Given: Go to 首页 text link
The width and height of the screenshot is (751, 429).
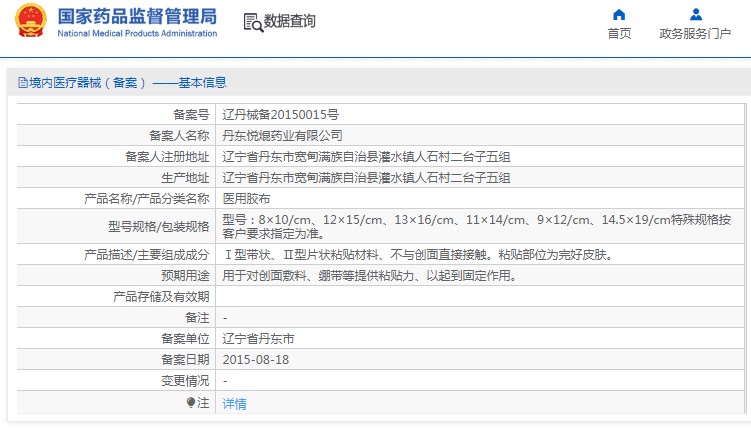Looking at the screenshot, I should click(619, 34).
